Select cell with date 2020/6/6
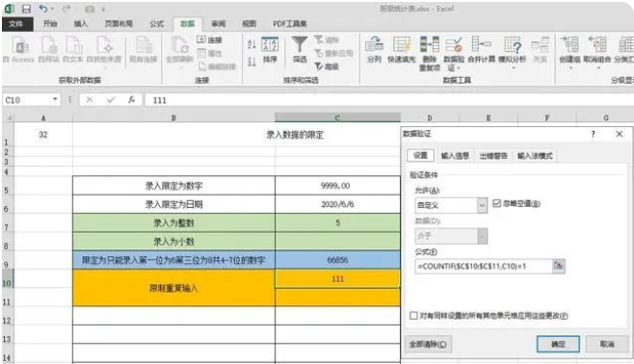 pos(337,204)
